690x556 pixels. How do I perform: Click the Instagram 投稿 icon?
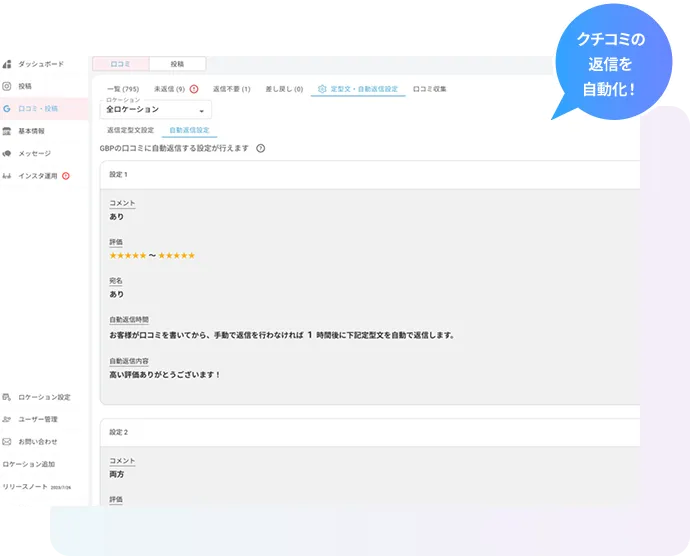pyautogui.click(x=7, y=86)
